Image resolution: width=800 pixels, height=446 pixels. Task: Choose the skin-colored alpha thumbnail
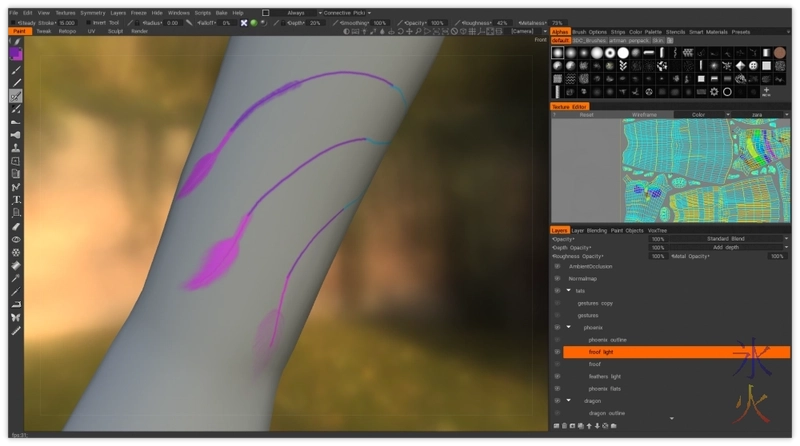click(x=779, y=52)
